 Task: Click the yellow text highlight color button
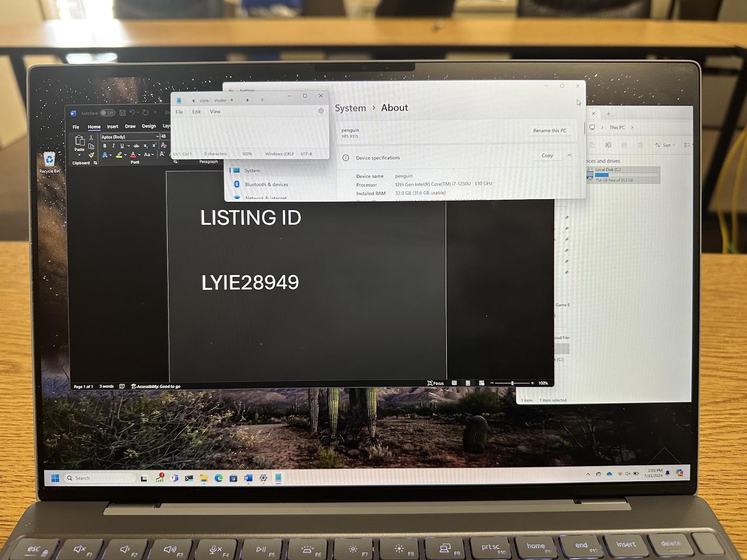[x=119, y=155]
